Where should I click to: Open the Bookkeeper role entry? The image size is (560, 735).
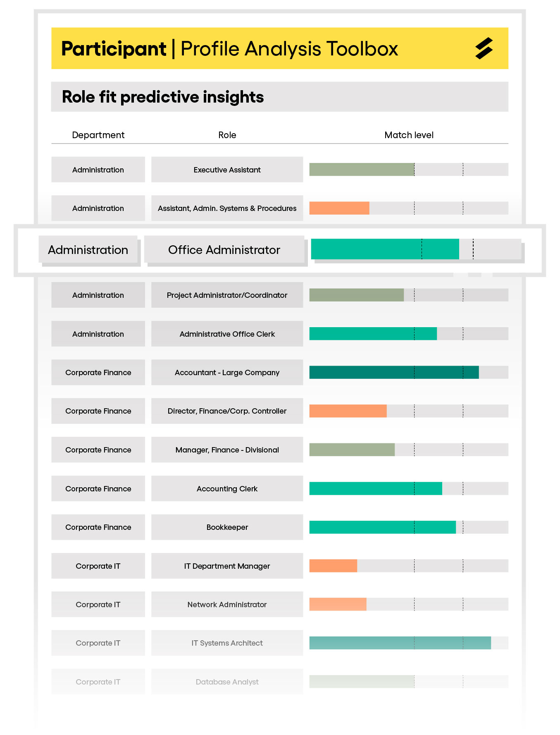coord(227,527)
